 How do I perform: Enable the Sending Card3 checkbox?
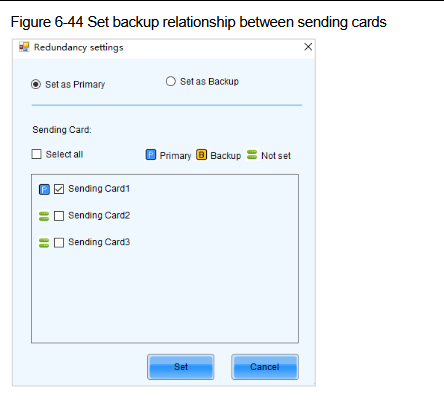pyautogui.click(x=59, y=242)
